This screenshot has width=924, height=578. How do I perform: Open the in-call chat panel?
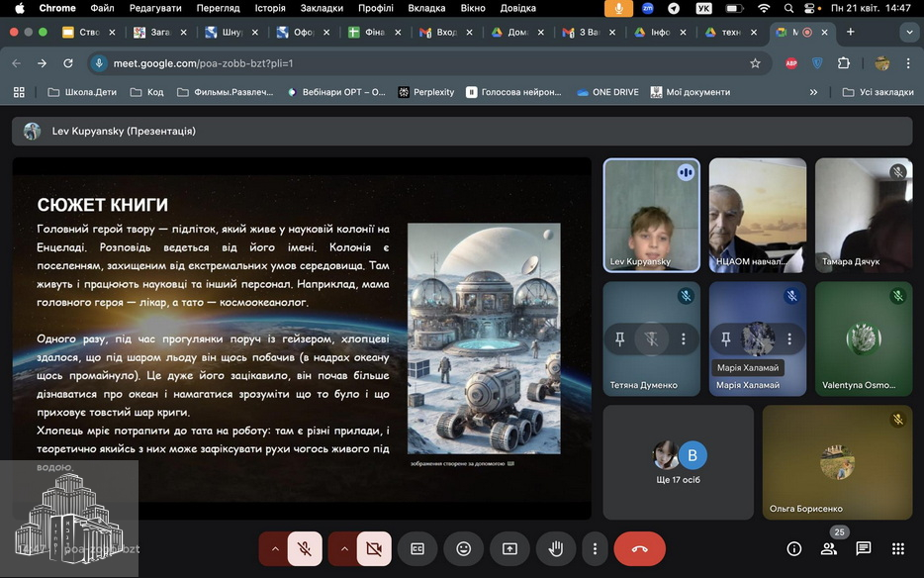[863, 548]
